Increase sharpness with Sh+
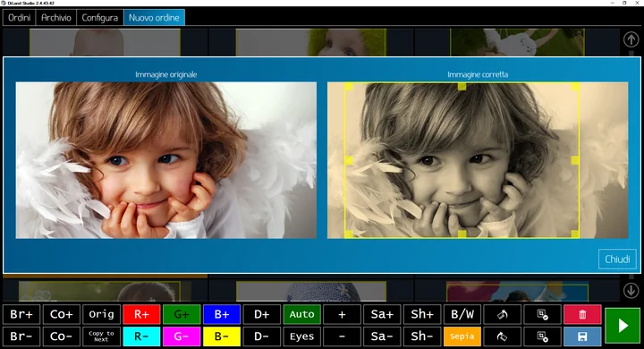This screenshot has height=349, width=644. (x=422, y=314)
